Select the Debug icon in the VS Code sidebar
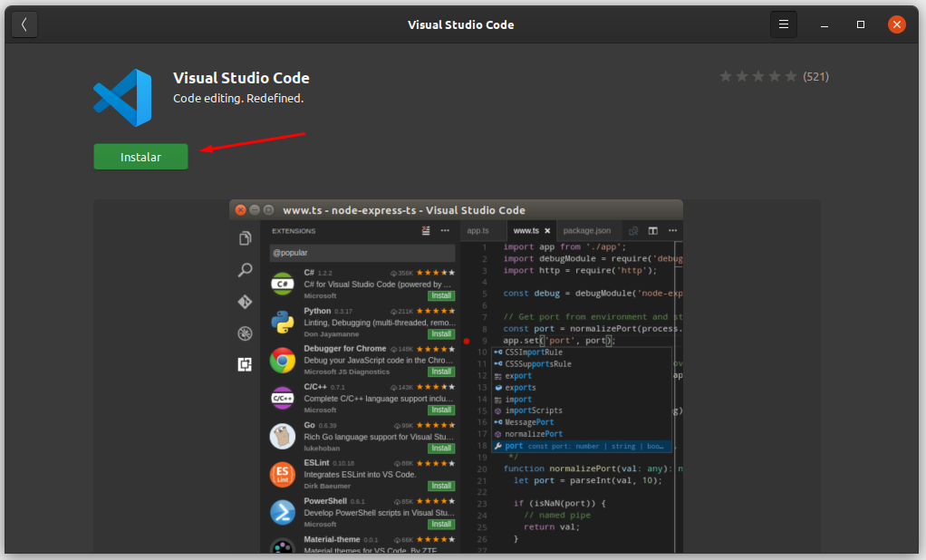This screenshot has height=560, width=926. tap(245, 333)
